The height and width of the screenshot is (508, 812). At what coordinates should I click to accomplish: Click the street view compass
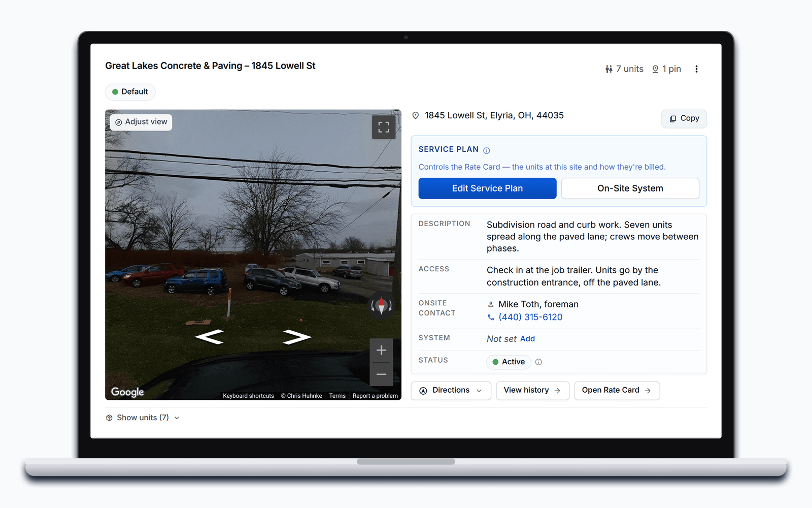click(381, 306)
